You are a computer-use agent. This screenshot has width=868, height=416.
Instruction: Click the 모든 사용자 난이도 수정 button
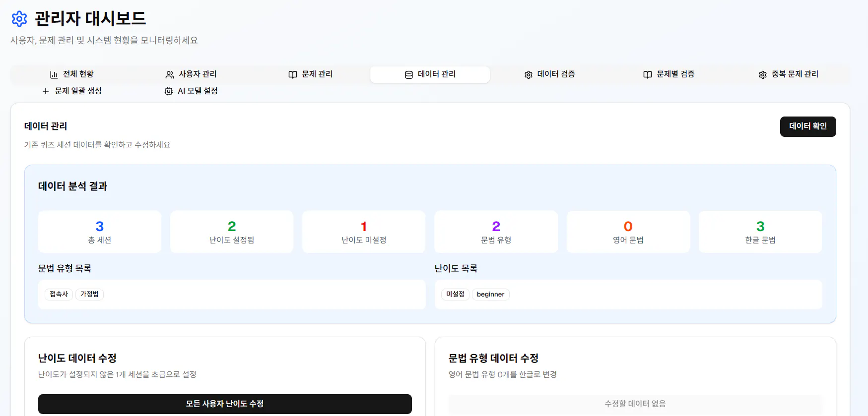pos(225,404)
